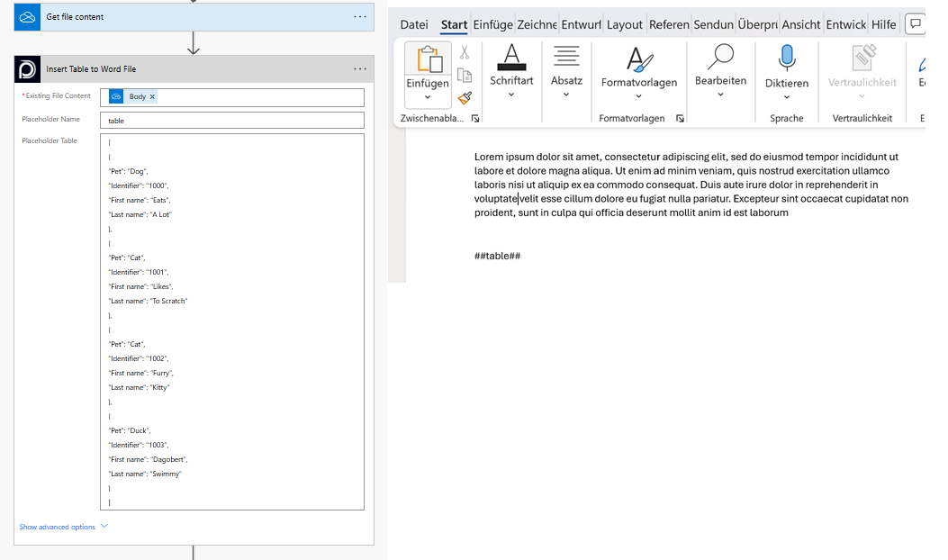Remove the Body token from file content
The image size is (948, 560).
(152, 96)
